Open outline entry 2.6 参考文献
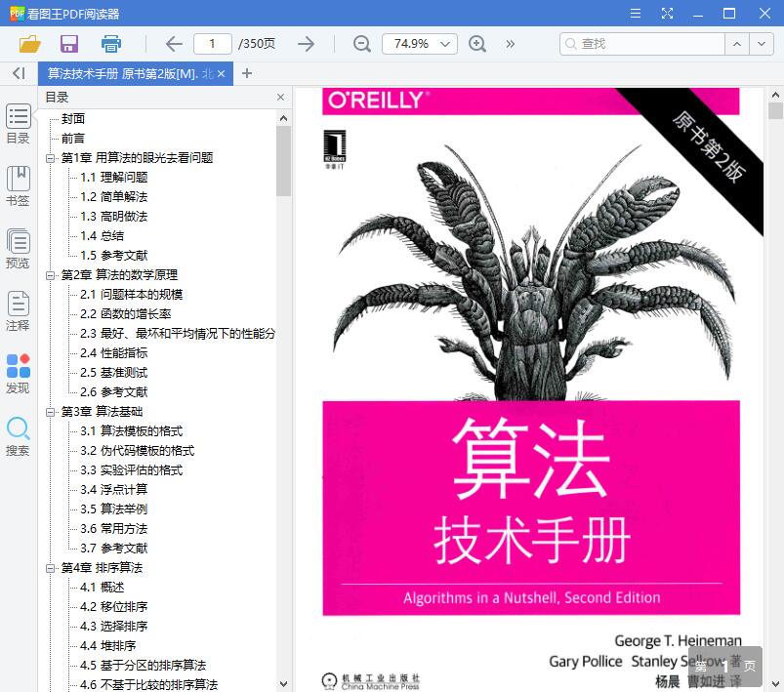Image resolution: width=784 pixels, height=692 pixels. click(114, 391)
